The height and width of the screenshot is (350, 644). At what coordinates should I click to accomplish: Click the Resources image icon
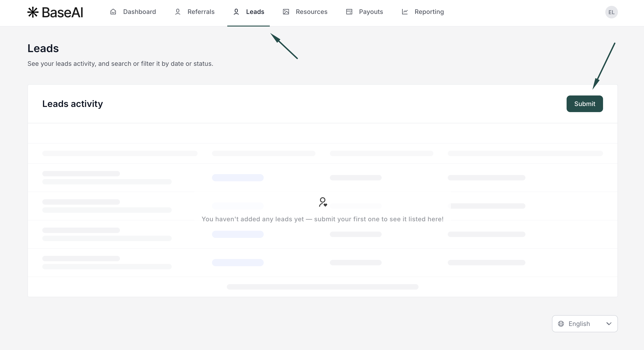286,12
